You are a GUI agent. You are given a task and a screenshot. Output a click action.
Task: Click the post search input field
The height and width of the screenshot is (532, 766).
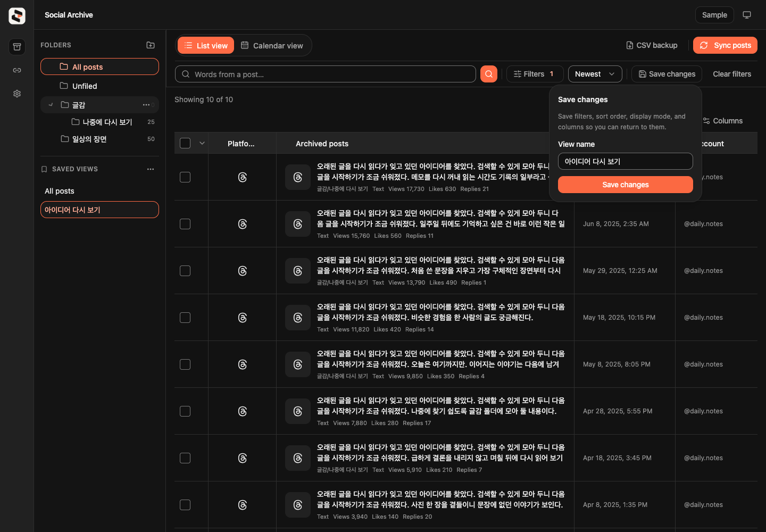pyautogui.click(x=326, y=74)
